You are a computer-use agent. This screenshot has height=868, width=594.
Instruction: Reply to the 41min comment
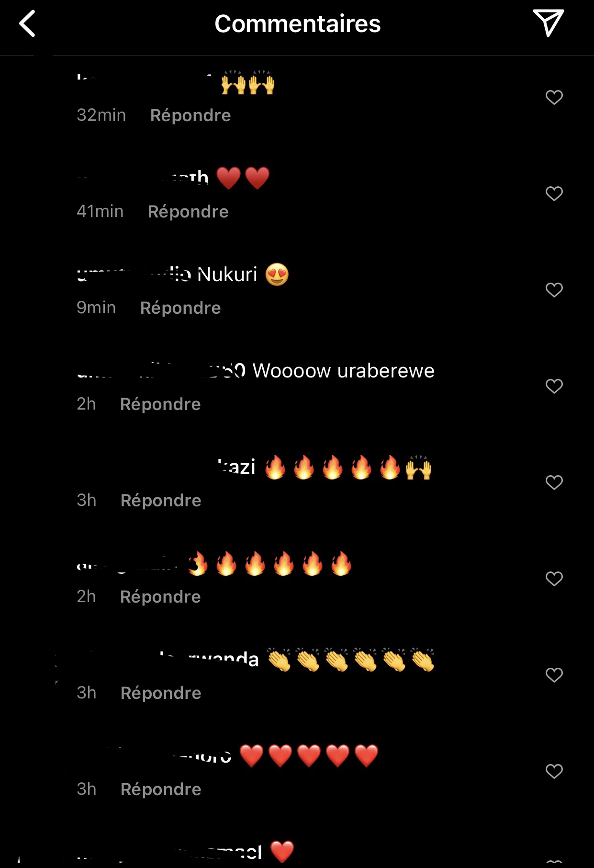point(188,212)
